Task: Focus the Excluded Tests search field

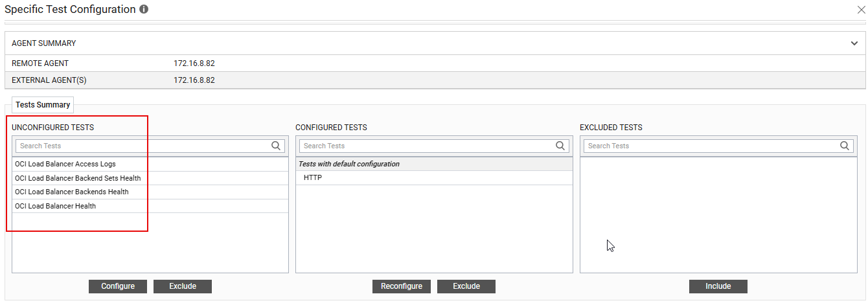Action: coord(710,146)
